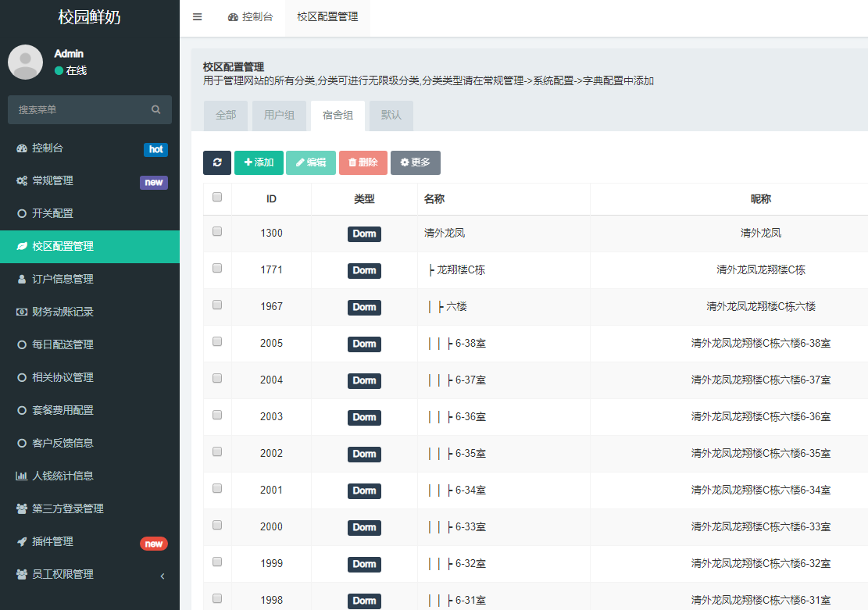Screen dimensions: 868x610
Task: Open 订户信息管理 user icon item
Action: point(22,280)
